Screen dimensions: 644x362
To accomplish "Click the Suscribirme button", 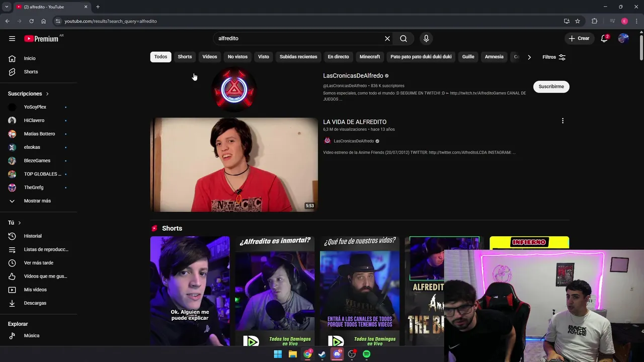I will pyautogui.click(x=551, y=86).
